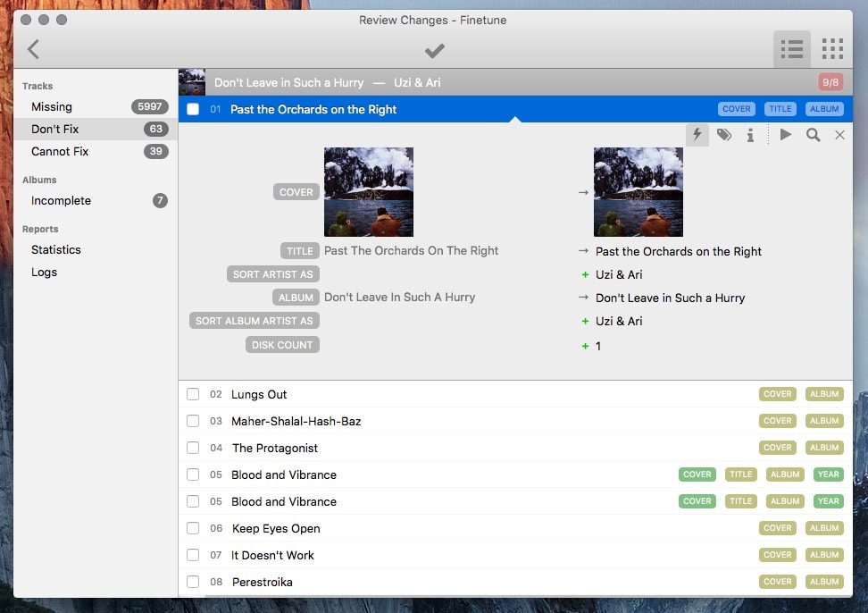868x613 pixels.
Task: Select Cannot Fix in the sidebar
Action: pos(96,151)
